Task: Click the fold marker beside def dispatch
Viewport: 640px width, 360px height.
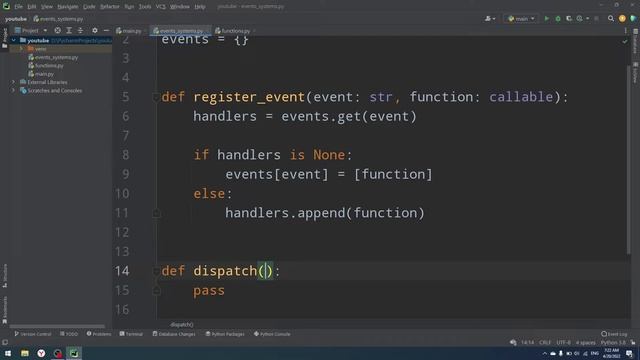Action: [156, 271]
